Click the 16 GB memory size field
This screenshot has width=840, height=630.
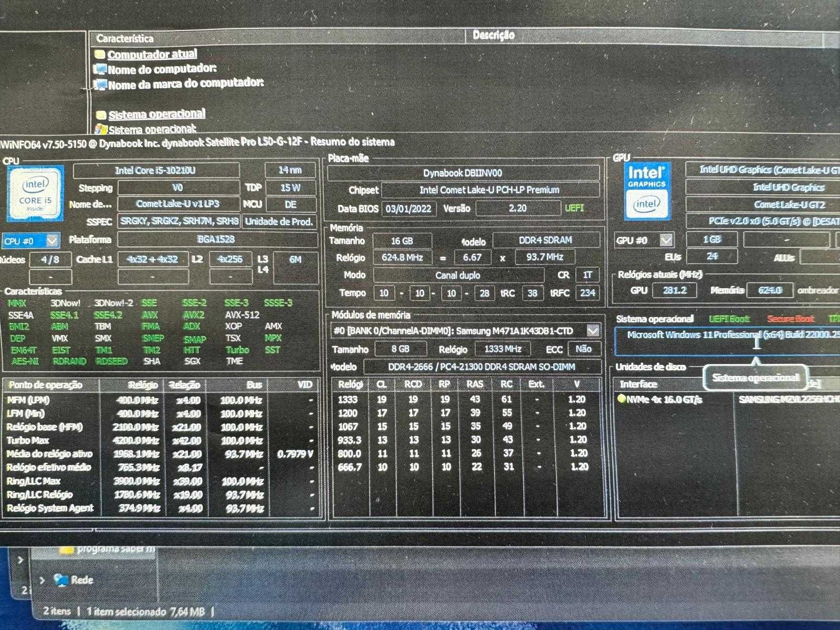point(402,241)
